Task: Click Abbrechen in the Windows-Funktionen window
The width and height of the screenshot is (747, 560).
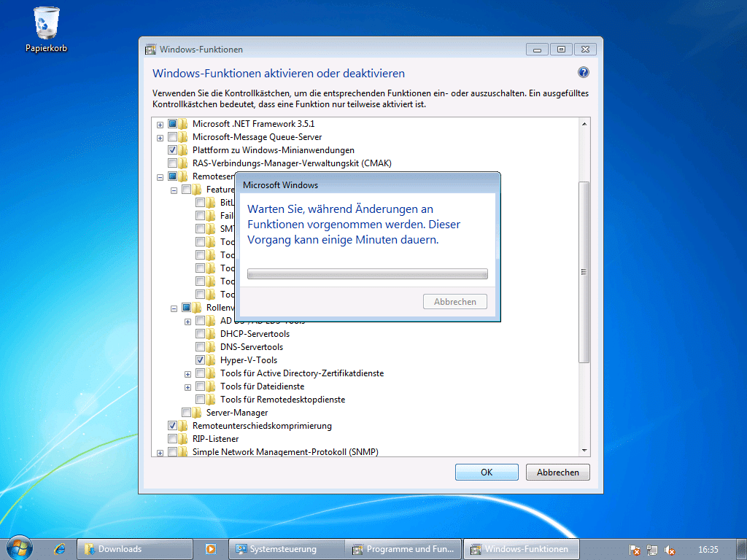Action: pos(558,472)
